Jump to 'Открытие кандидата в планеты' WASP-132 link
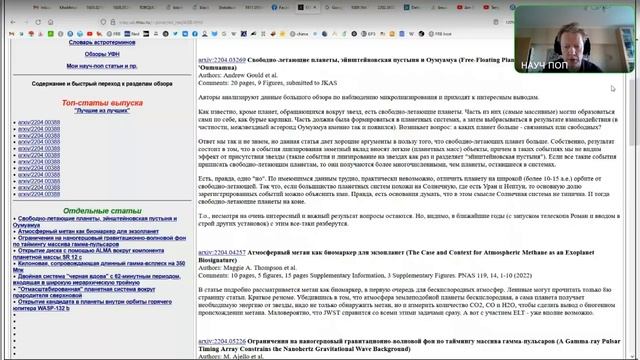This screenshot has height=360, width=640. pos(92,305)
